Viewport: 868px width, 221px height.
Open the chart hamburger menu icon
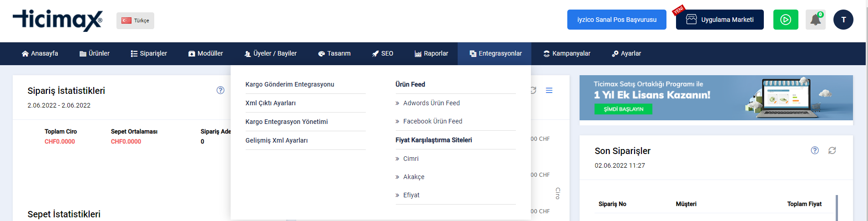click(549, 90)
